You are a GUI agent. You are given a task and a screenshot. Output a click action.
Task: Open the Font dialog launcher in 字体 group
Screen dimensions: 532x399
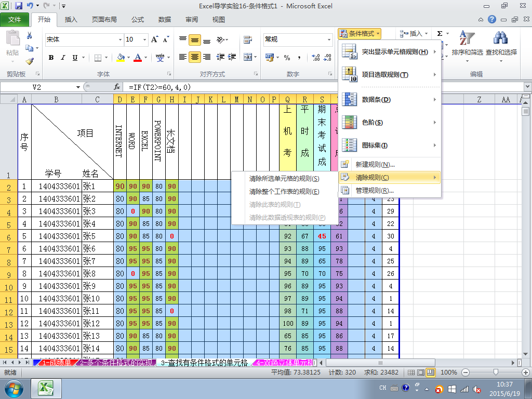click(169, 74)
